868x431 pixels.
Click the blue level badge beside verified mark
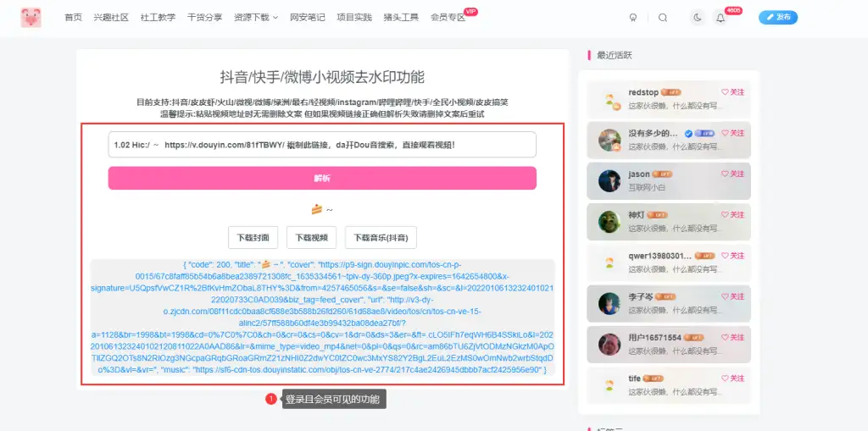(704, 133)
